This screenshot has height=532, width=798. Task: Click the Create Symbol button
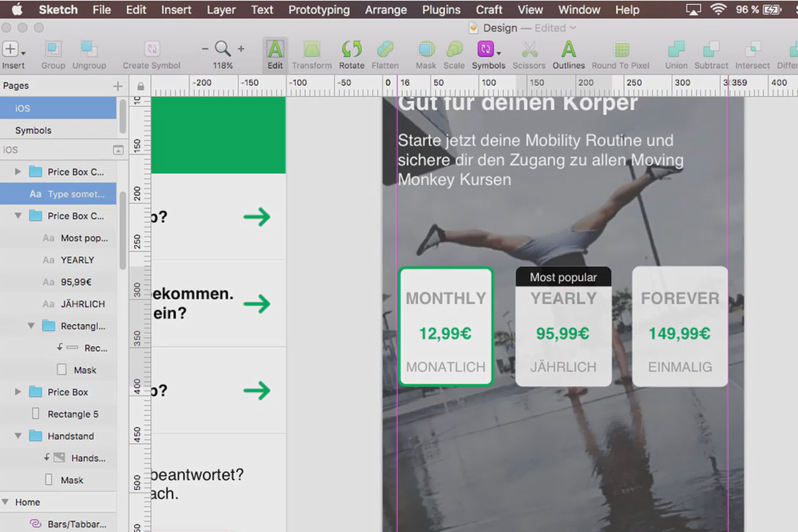coord(152,51)
